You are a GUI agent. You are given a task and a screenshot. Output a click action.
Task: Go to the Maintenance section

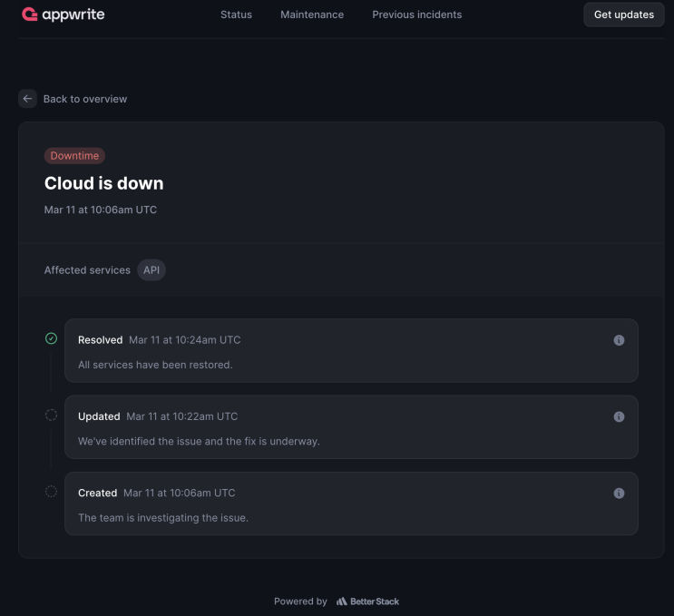(312, 15)
